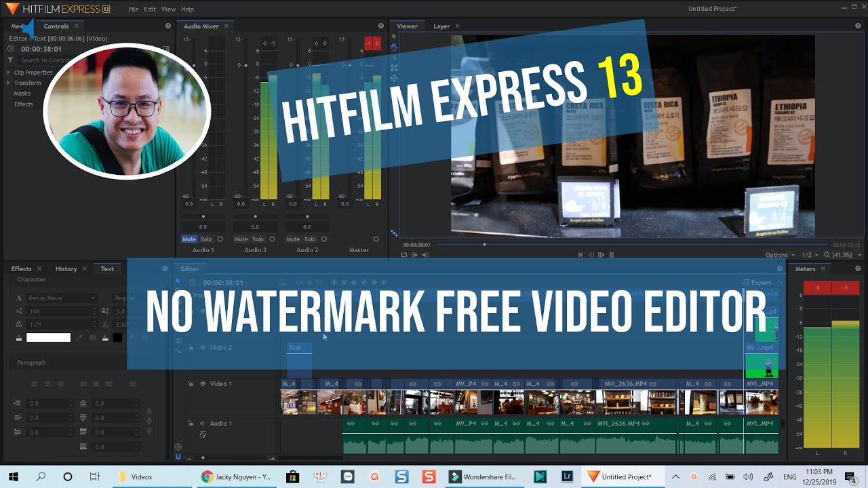Toggle the magnet snapping icon in Editor

click(178, 457)
